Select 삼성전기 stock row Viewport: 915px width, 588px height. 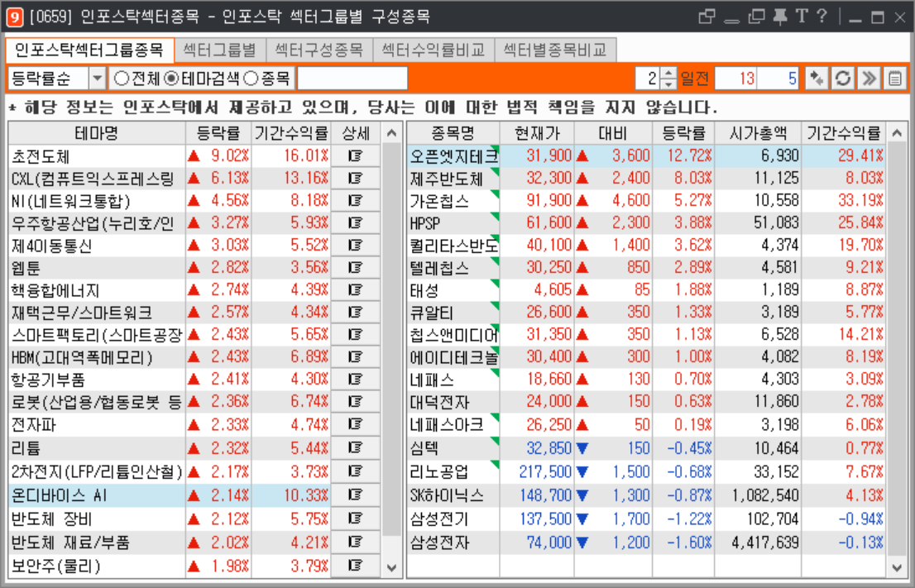tap(646, 519)
